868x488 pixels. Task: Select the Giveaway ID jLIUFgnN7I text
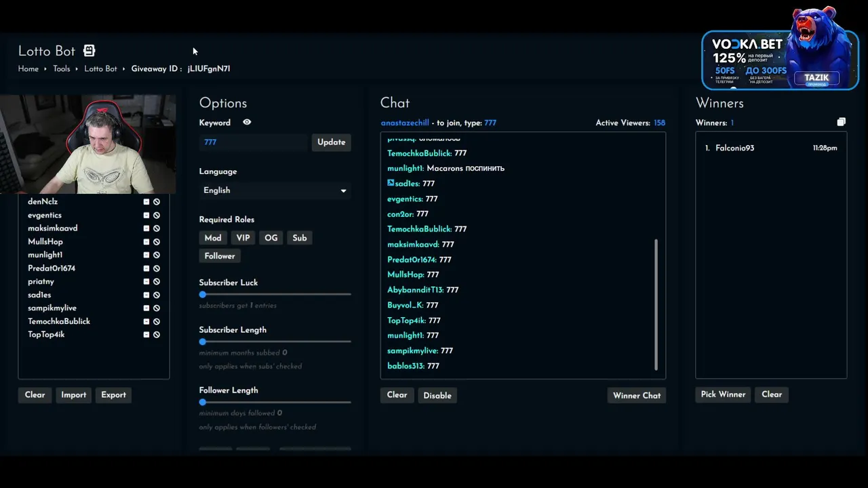209,69
